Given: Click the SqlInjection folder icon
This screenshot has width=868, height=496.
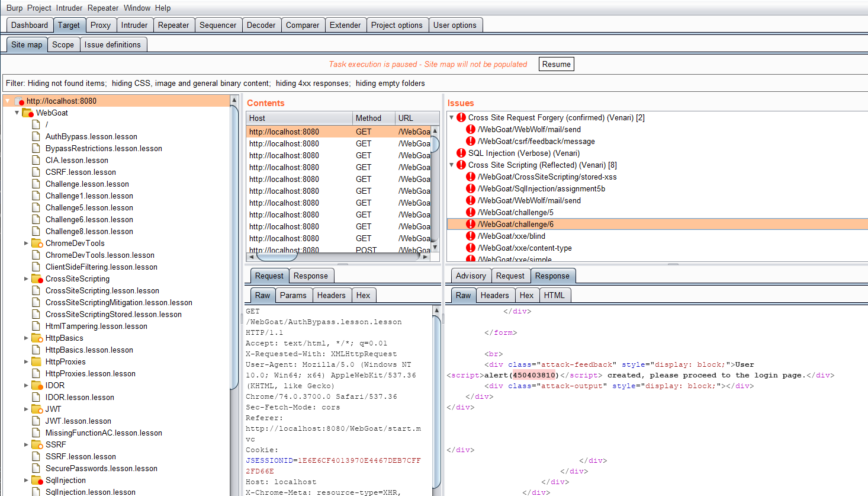Looking at the screenshot, I should point(37,480).
